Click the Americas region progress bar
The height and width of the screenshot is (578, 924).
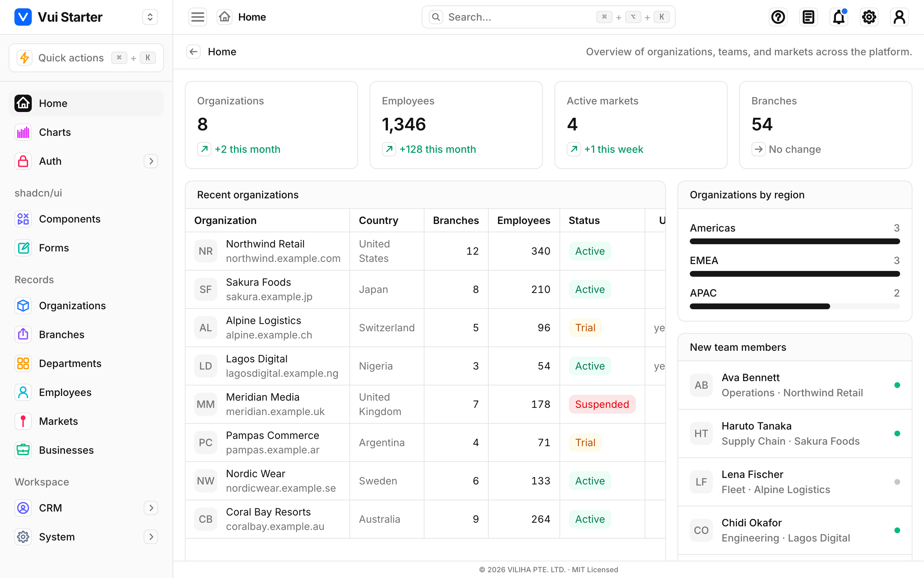pos(794,241)
